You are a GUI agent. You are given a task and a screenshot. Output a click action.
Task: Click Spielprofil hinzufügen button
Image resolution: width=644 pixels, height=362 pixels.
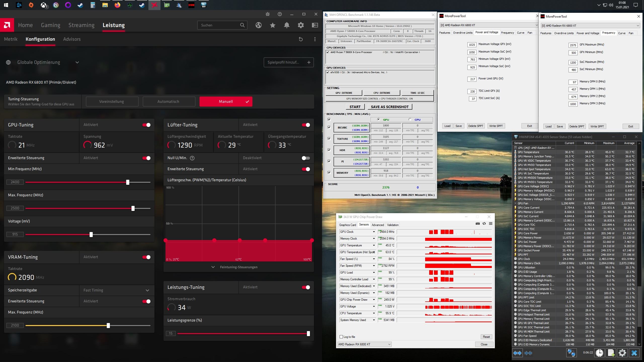289,62
